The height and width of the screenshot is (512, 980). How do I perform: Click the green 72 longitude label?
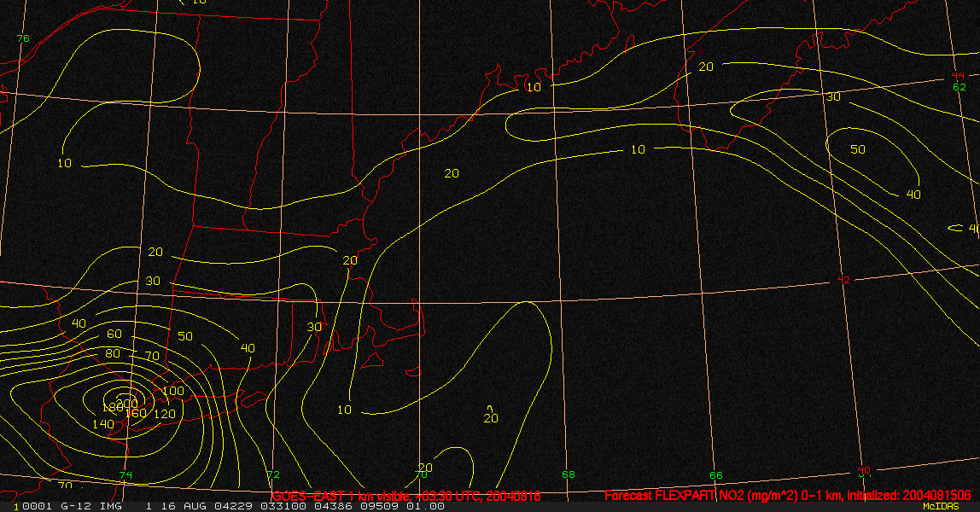click(x=273, y=474)
